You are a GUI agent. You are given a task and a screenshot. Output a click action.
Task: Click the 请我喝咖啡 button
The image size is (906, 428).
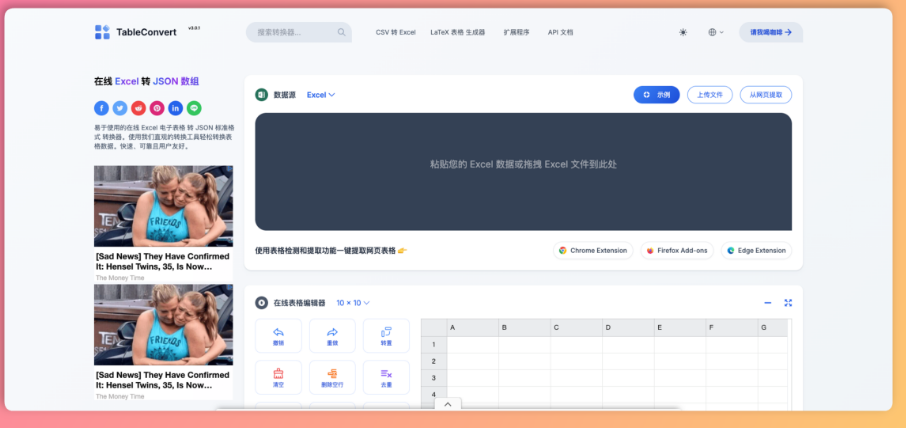[x=771, y=32]
